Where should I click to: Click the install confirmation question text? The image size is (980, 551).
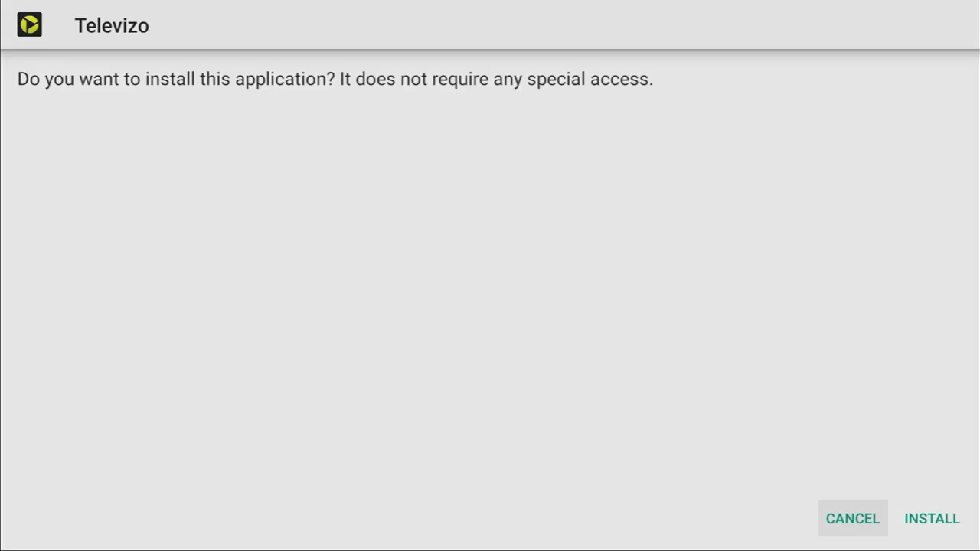point(335,79)
